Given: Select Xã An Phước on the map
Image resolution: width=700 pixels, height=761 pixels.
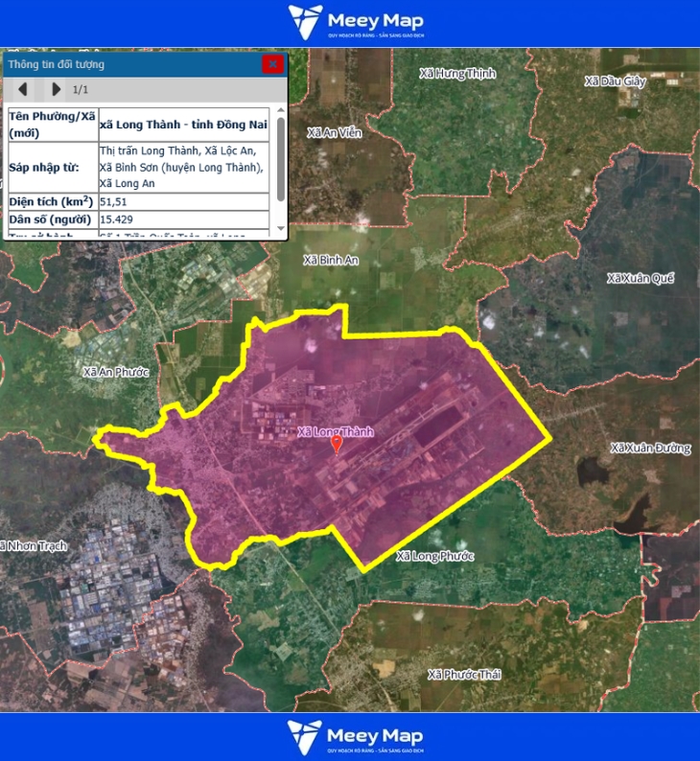Looking at the screenshot, I should click(116, 371).
